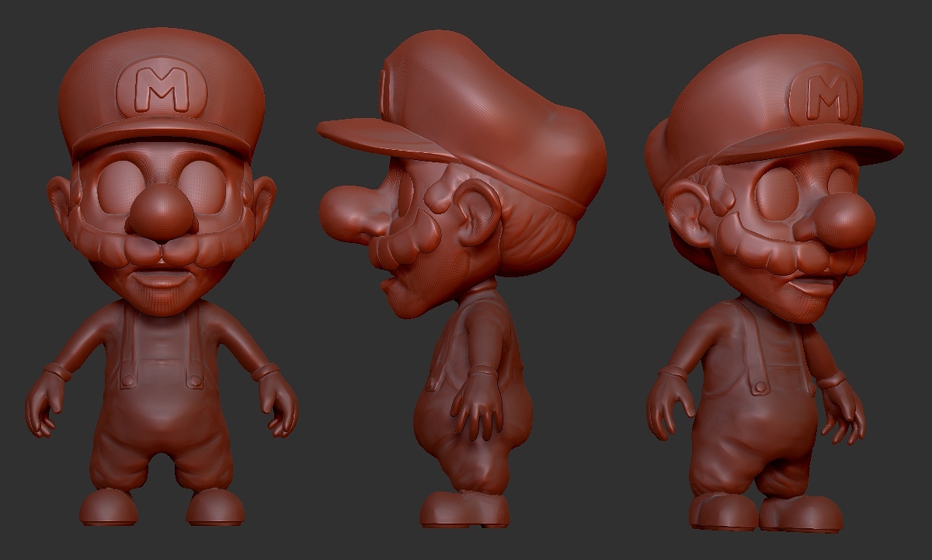Select the side-profile Mario sculpt
The width and height of the screenshot is (932, 560).
click(461, 280)
